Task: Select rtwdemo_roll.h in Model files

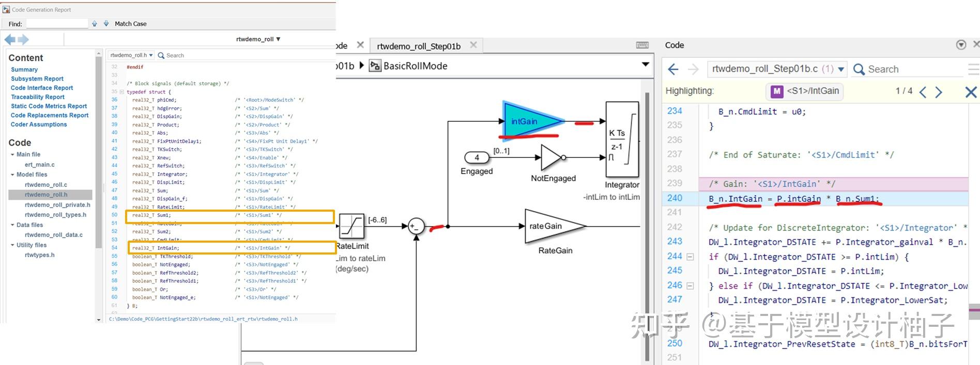Action: [51, 195]
